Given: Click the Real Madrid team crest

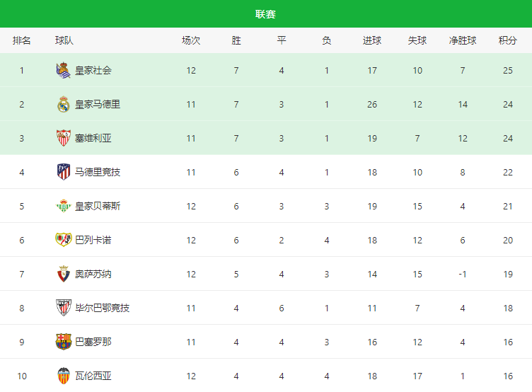Looking at the screenshot, I should [64, 104].
